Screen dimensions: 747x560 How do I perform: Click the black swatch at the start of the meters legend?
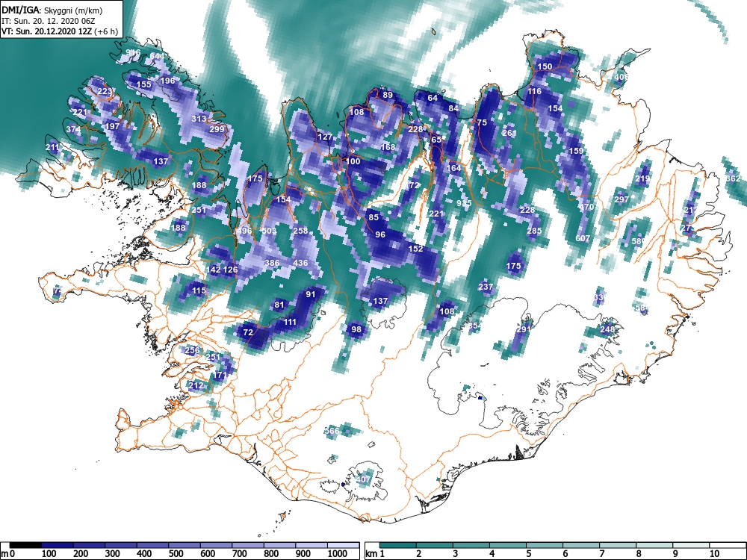click(25, 545)
